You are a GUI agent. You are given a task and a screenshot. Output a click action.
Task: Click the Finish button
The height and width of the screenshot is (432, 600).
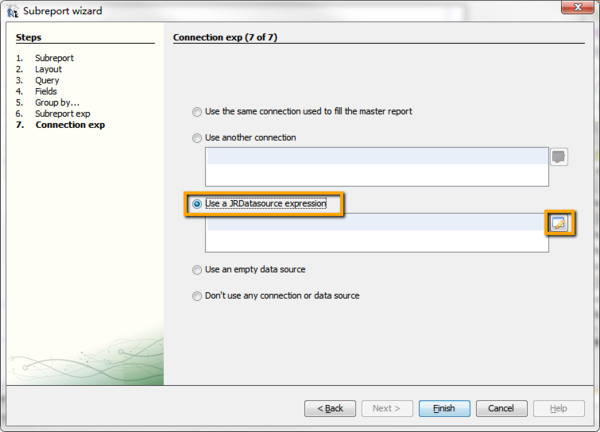pyautogui.click(x=444, y=408)
